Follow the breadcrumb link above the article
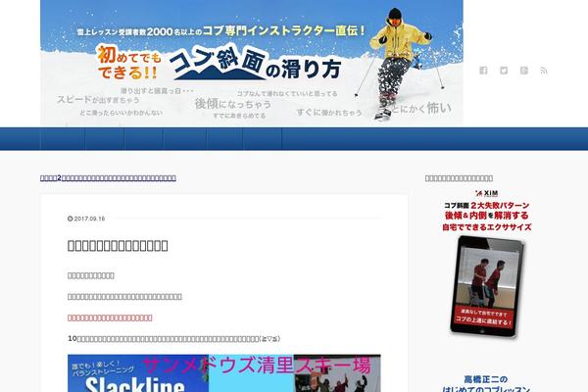 (x=108, y=177)
